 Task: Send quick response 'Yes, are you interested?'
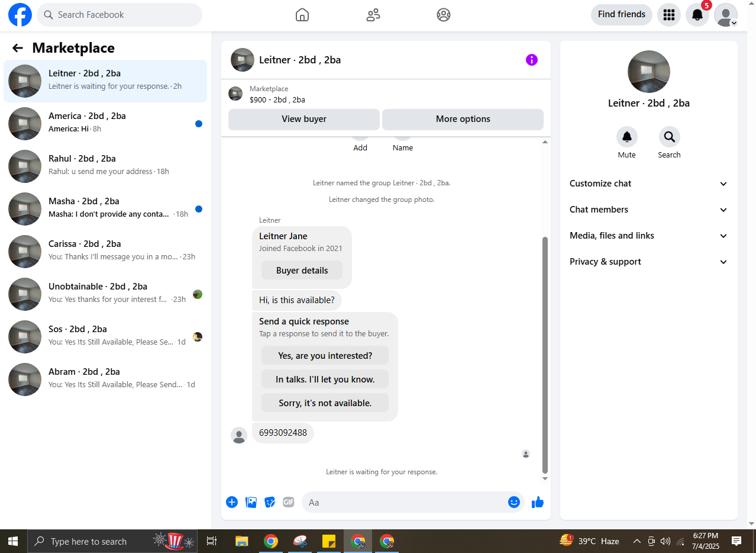coord(325,356)
